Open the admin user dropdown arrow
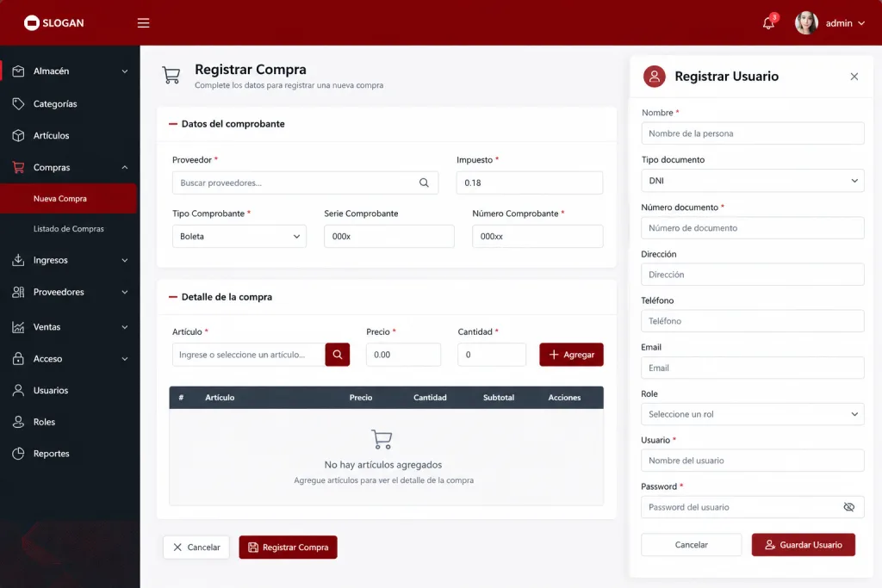The image size is (882, 588). click(861, 23)
